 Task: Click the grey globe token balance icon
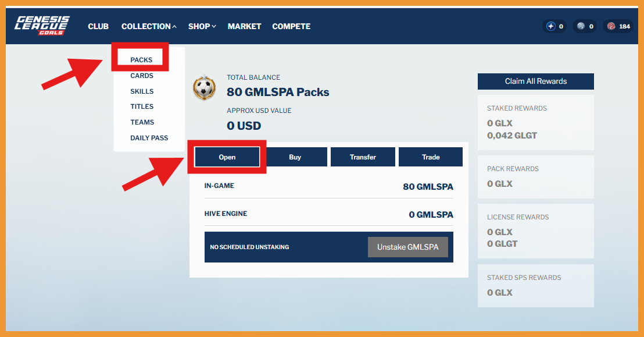click(581, 26)
